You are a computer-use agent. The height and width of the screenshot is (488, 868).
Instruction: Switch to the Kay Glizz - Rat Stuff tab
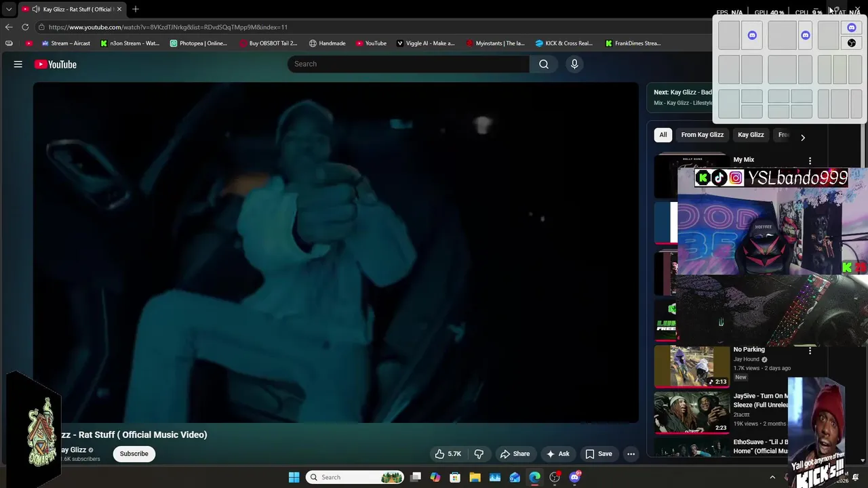pos(71,9)
